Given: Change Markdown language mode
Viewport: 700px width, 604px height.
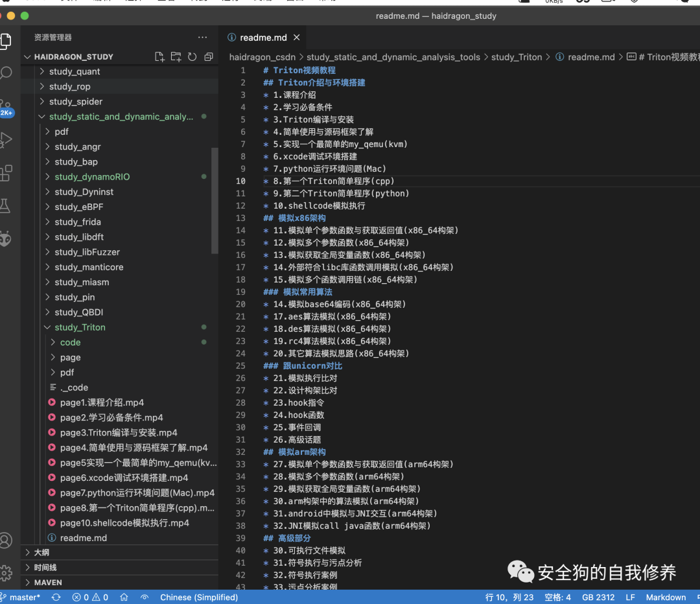Looking at the screenshot, I should point(666,598).
